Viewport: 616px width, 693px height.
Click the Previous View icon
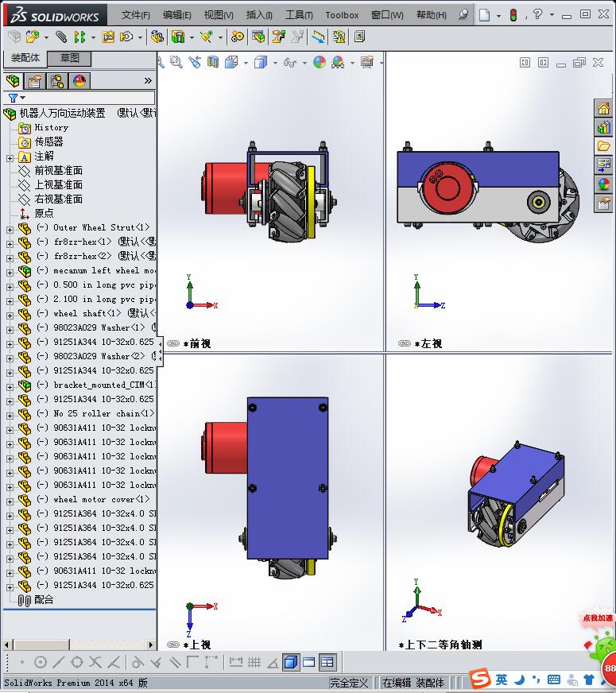(195, 62)
